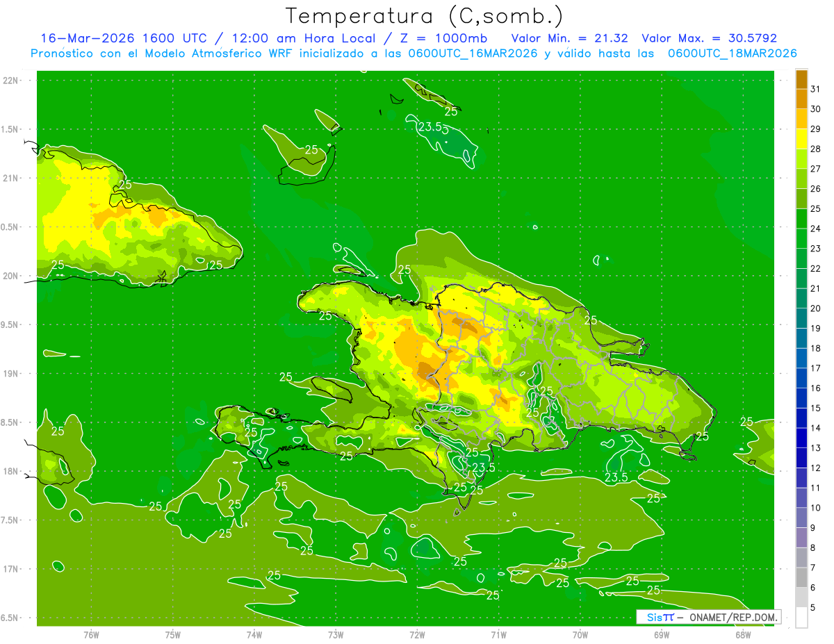
Task: Click the '20N' latitude axis label
Action: point(11,276)
